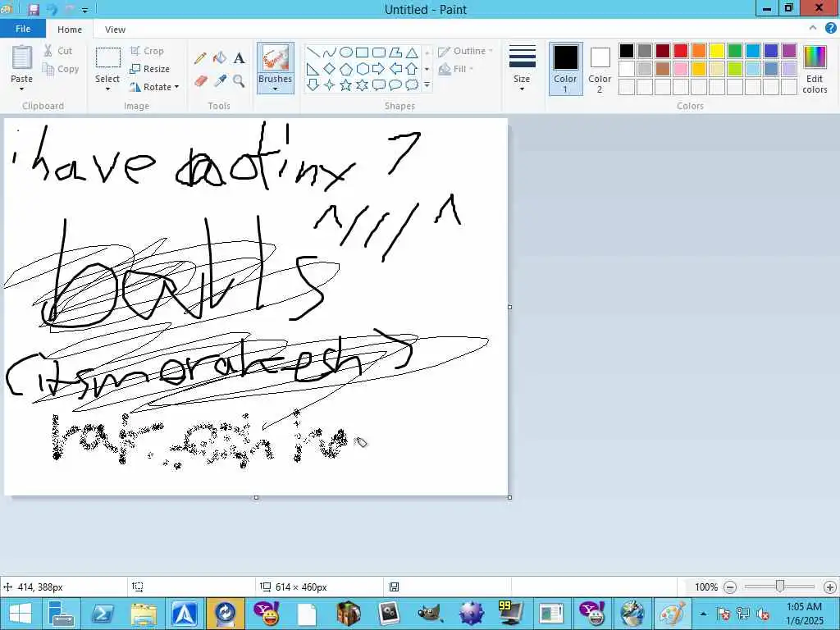Open File Explorer from the taskbar
This screenshot has width=840, height=630.
coord(143,614)
